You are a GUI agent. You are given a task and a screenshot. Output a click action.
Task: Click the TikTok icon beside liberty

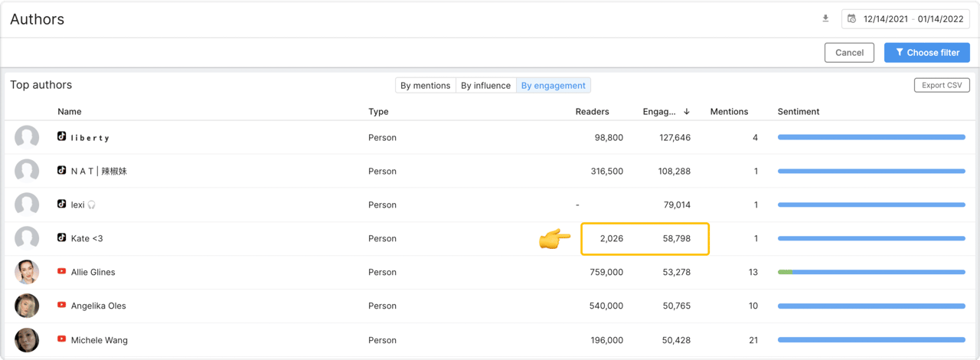coord(62,136)
